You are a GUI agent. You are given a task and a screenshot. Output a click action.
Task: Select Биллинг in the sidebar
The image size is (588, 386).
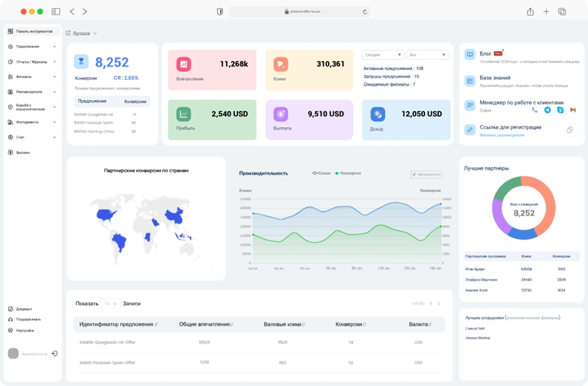coord(22,153)
